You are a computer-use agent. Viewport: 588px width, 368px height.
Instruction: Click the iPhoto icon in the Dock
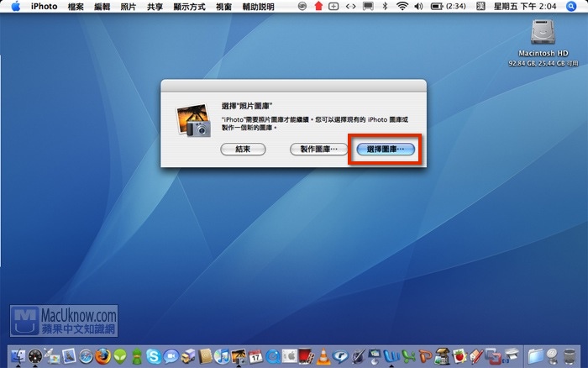pos(239,356)
